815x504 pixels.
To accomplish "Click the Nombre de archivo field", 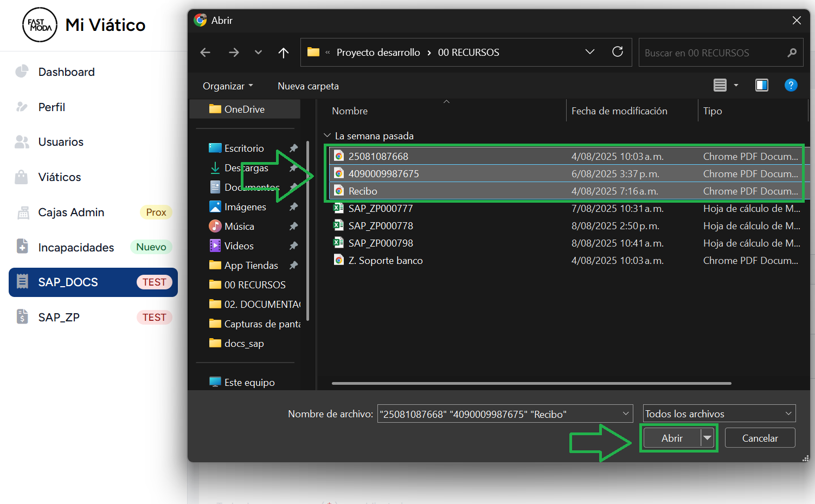I will pos(499,414).
